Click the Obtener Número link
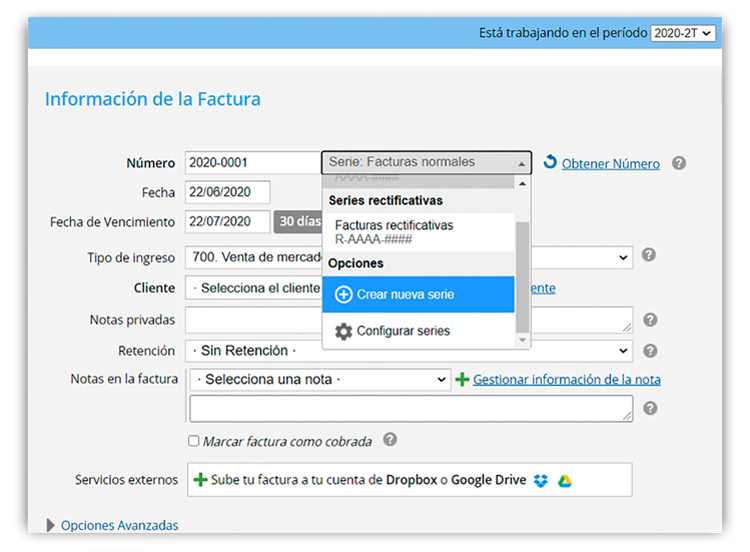 610,164
